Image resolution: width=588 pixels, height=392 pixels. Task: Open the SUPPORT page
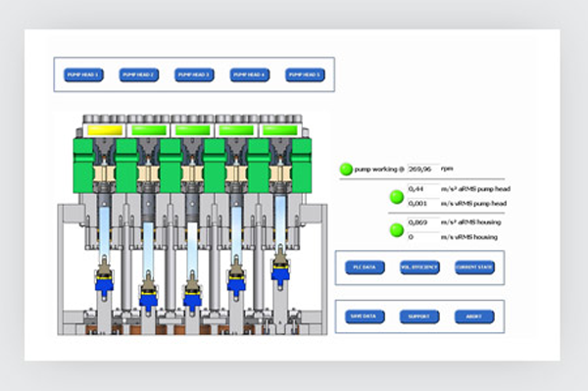(419, 317)
